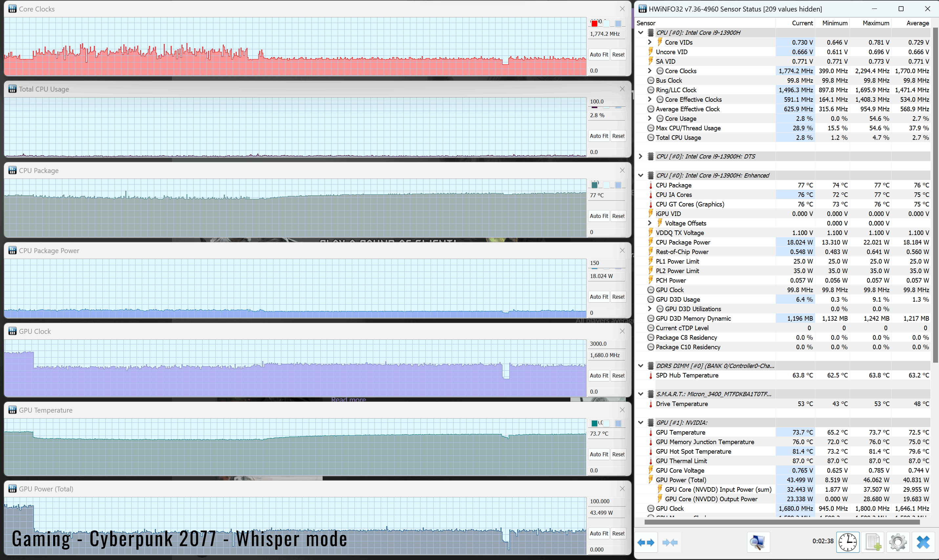Screen dimensions: 939x560
Task: Click Reset in the Core Clocks window
Action: point(618,54)
